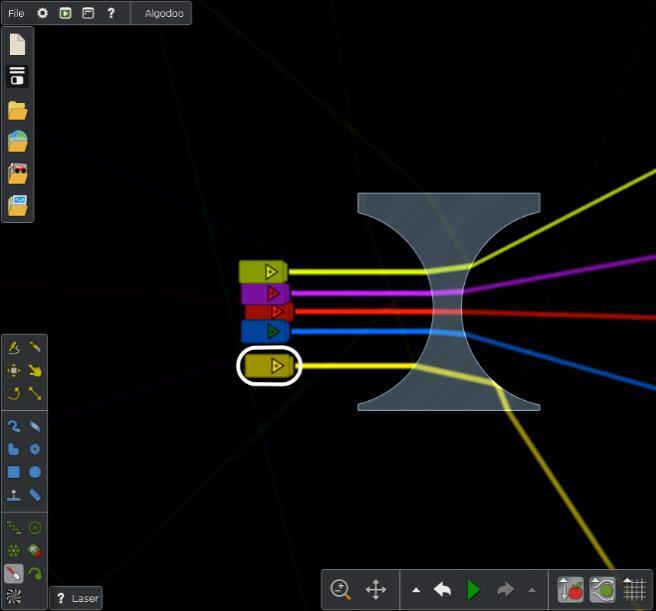This screenshot has height=611, width=656.
Task: Select the Polygon tool
Action: pos(14,449)
